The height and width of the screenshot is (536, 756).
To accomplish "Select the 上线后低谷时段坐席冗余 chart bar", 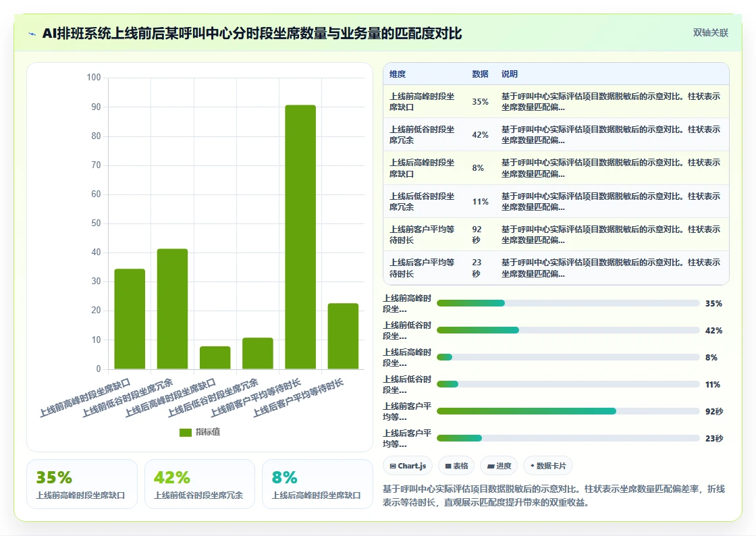I will [x=257, y=353].
